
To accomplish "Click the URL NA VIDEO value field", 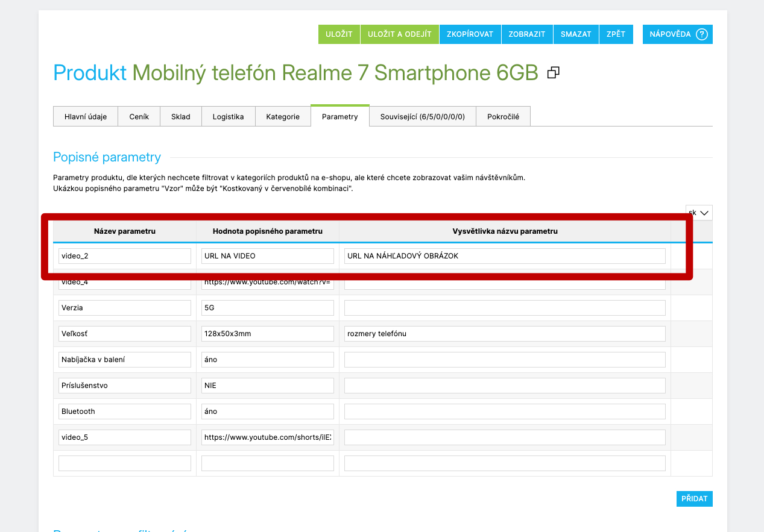I will point(268,256).
